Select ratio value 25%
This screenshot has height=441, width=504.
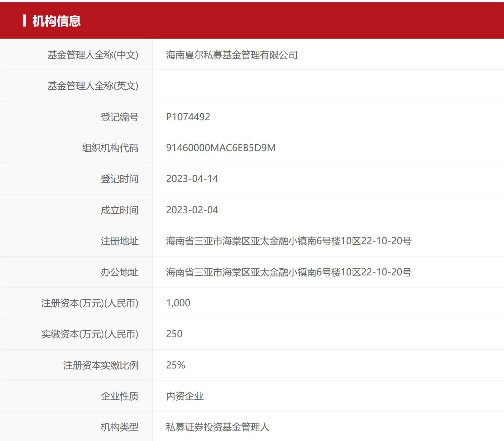click(175, 365)
